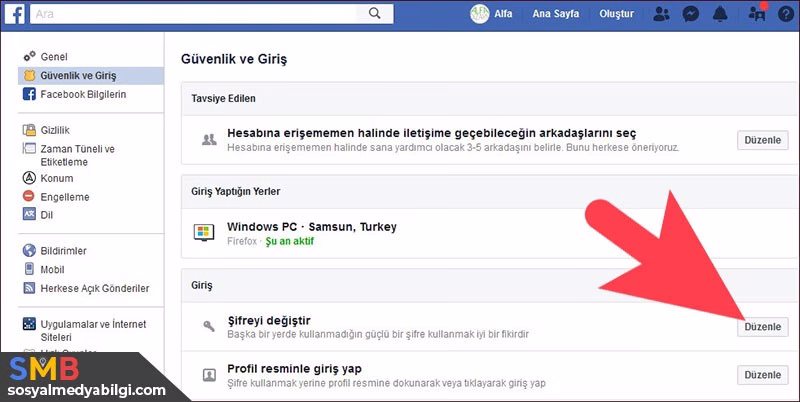Click location icon beside Konum
The width and height of the screenshot is (800, 402).
coord(29,178)
